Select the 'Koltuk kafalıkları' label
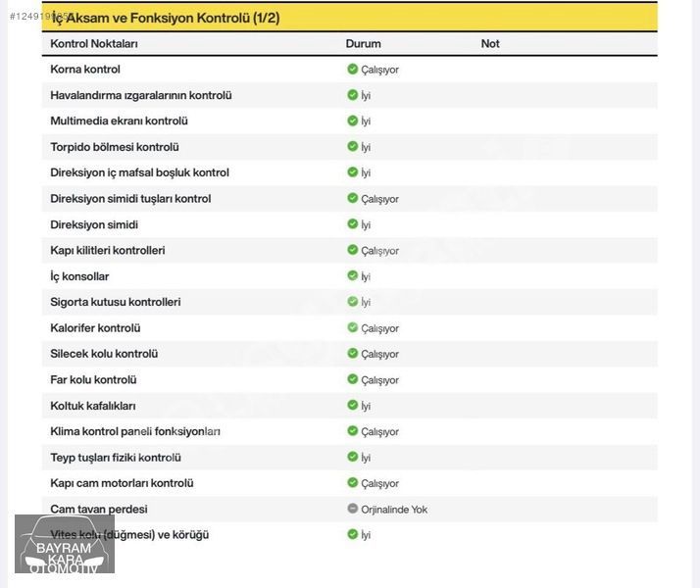This screenshot has height=588, width=700. pyautogui.click(x=93, y=406)
